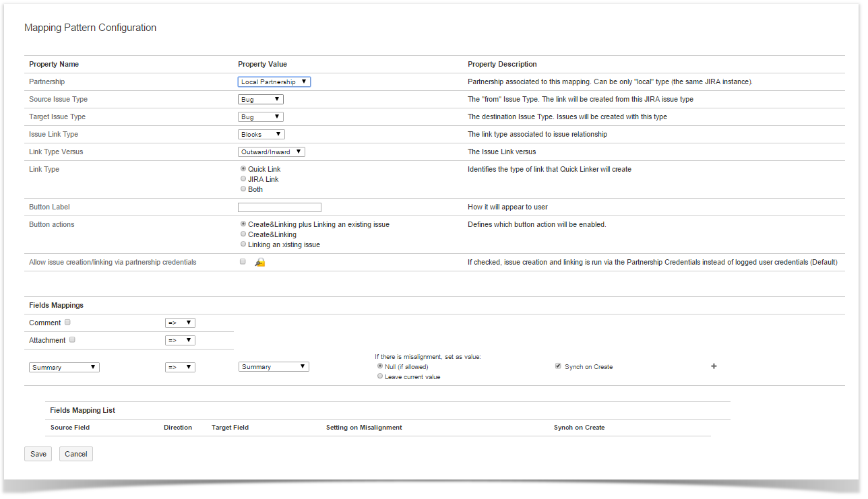The height and width of the screenshot is (499, 868).
Task: Select the JIRA Link radio option
Action: 243,179
